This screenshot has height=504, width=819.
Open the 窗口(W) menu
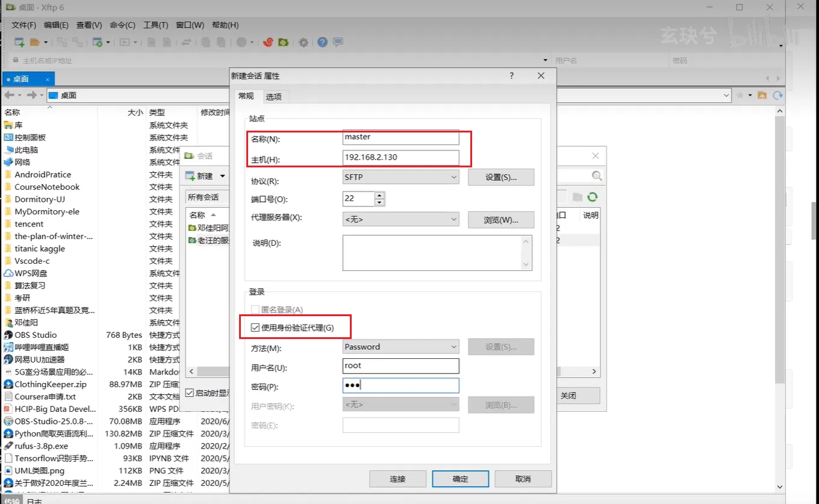tap(190, 25)
